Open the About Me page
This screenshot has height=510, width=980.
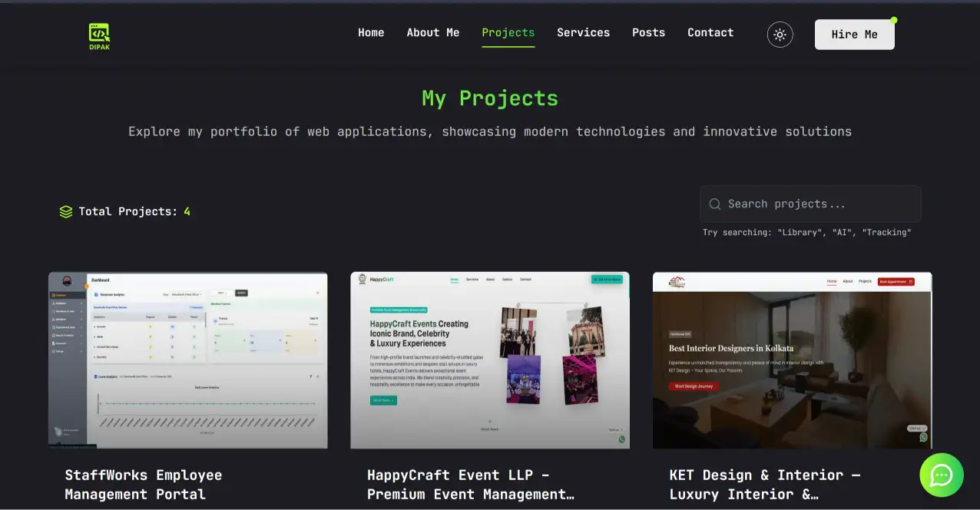click(x=432, y=32)
